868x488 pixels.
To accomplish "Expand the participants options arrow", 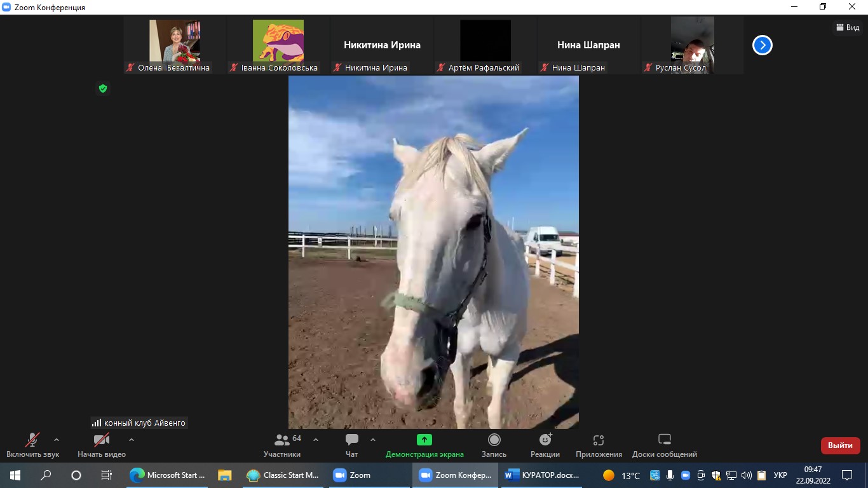I will [x=316, y=440].
